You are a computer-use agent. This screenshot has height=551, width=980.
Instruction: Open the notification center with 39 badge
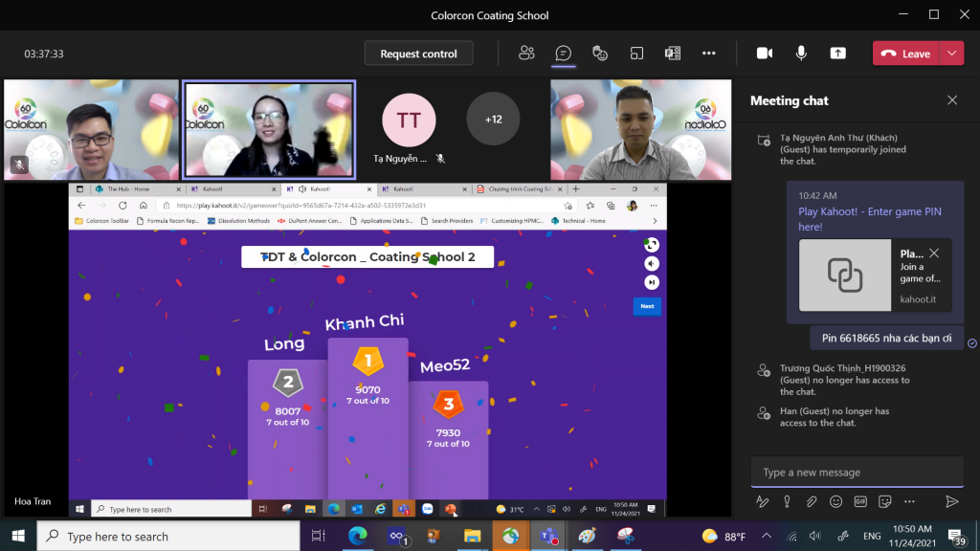(956, 537)
